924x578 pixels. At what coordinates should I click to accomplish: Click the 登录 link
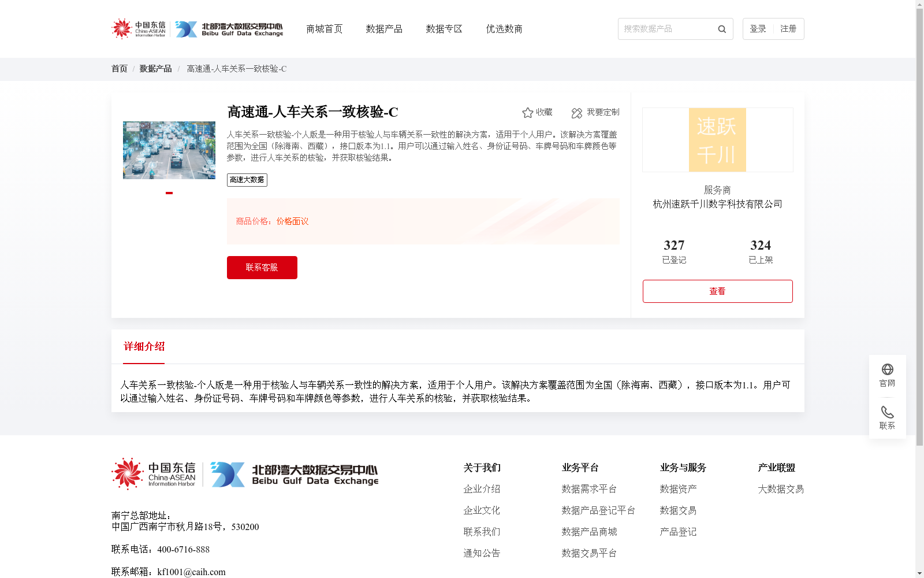pos(758,29)
